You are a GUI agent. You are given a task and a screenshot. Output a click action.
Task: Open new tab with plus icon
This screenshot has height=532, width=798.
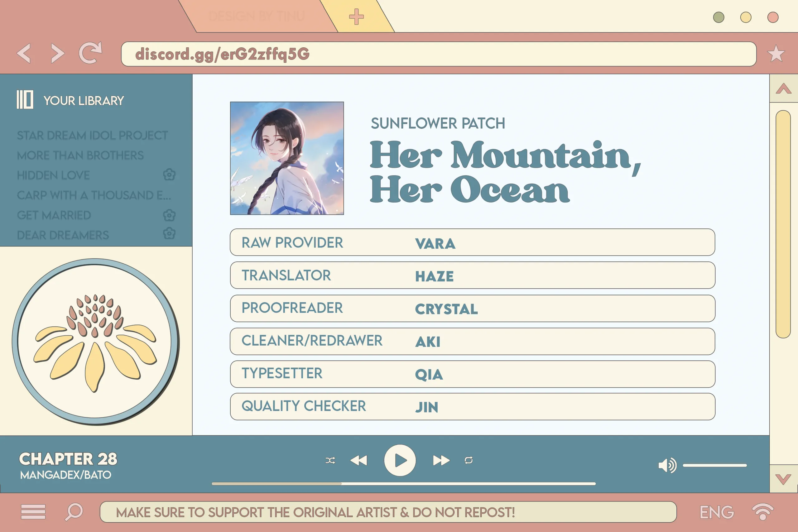point(356,17)
